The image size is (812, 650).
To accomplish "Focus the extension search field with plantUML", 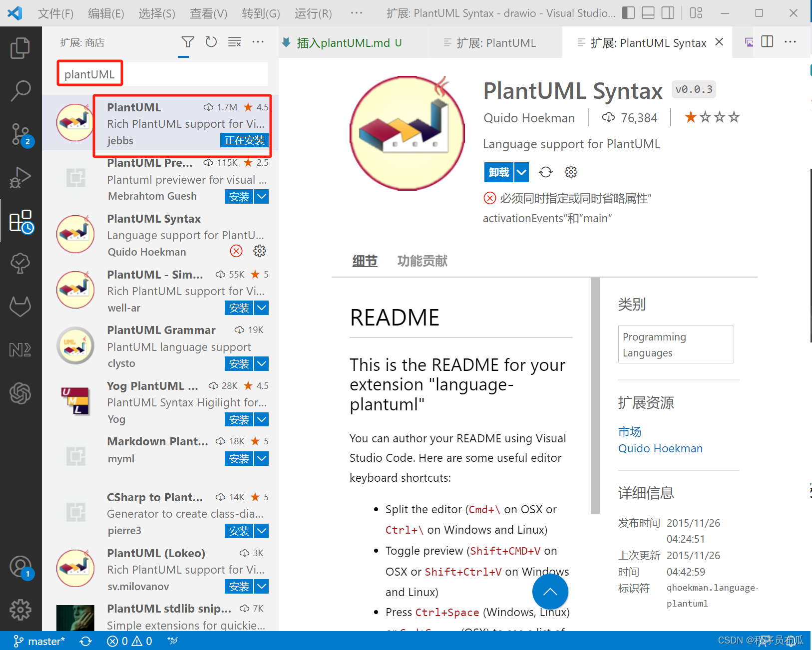I will click(163, 74).
